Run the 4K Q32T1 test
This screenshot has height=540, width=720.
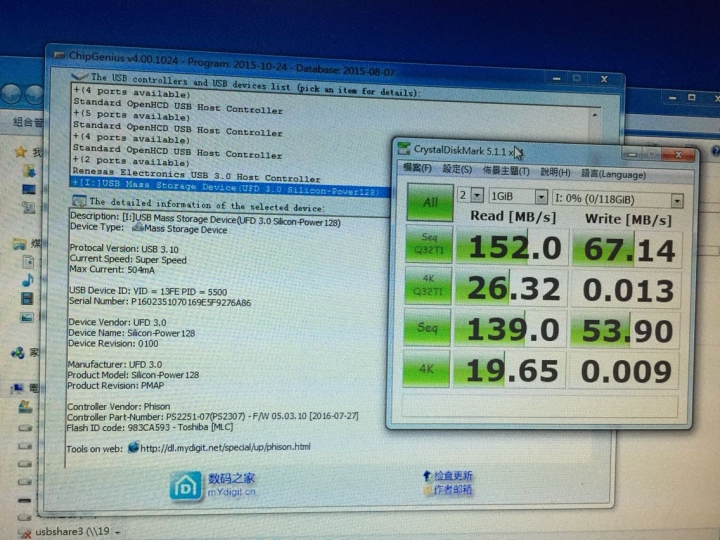point(428,286)
